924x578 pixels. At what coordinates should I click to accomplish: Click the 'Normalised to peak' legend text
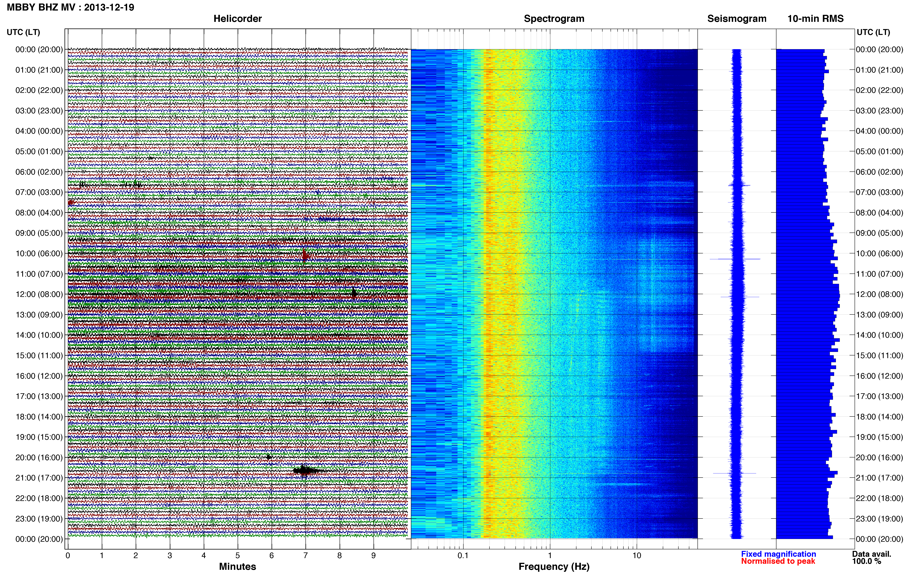tap(778, 561)
